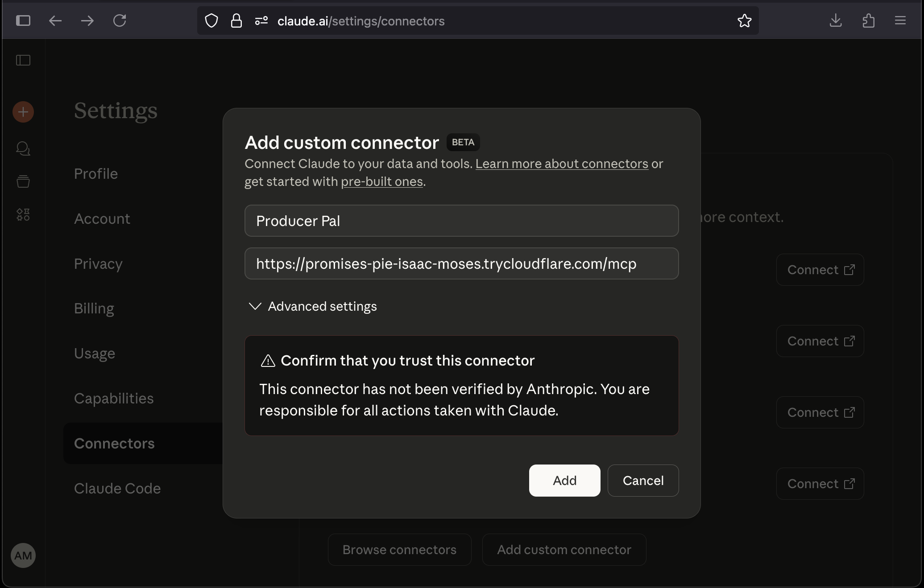This screenshot has height=588, width=924.
Task: Open site security info via the lock icon
Action: 236,21
